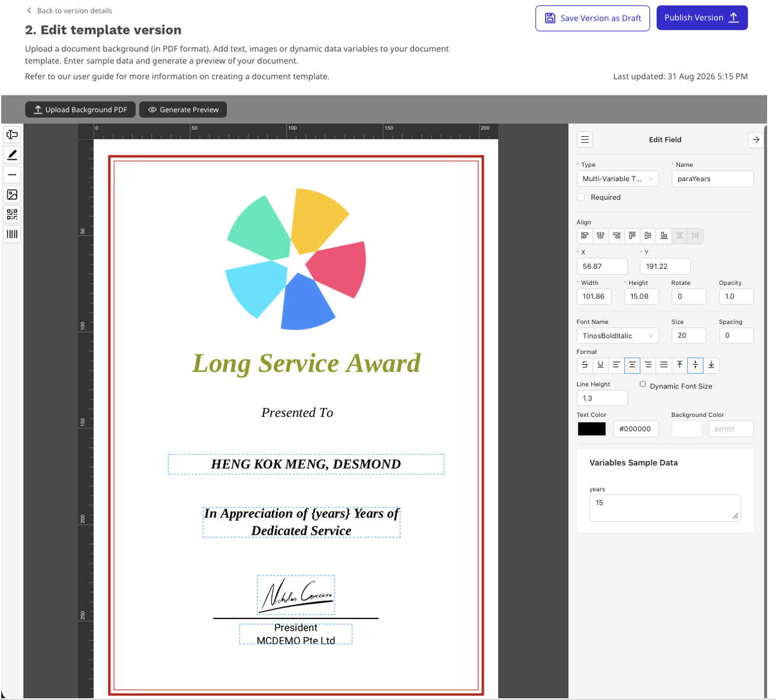Select the text field tool
776x700 pixels.
coord(12,134)
